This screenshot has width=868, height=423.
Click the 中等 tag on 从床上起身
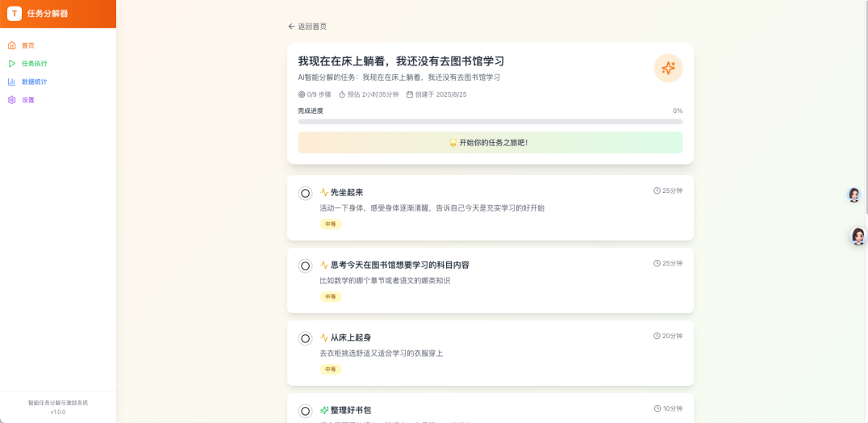(331, 370)
